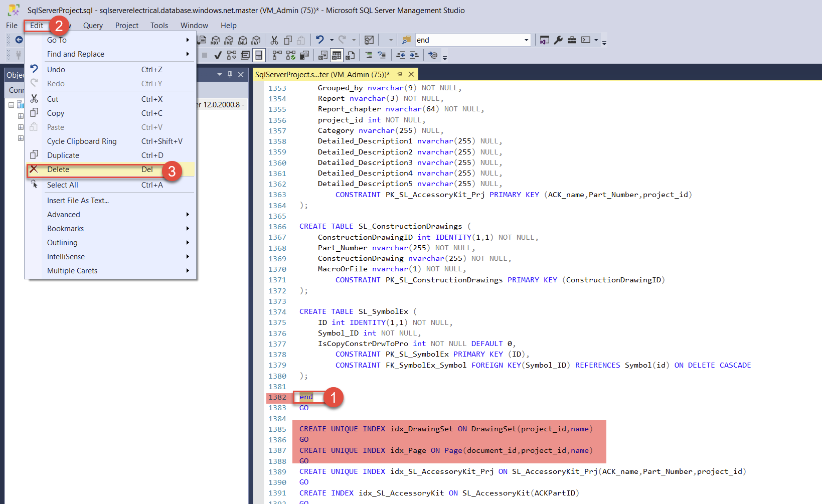Pin the Object Explorer panel

[230, 74]
